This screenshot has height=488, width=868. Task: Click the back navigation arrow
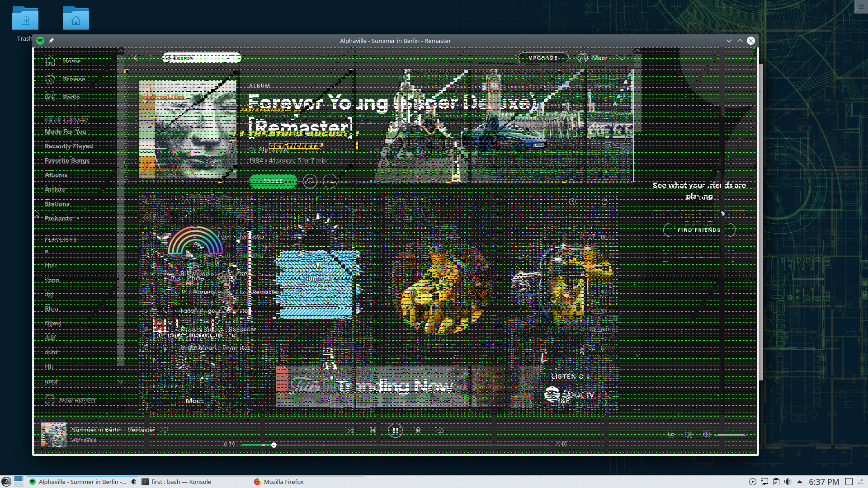[135, 58]
